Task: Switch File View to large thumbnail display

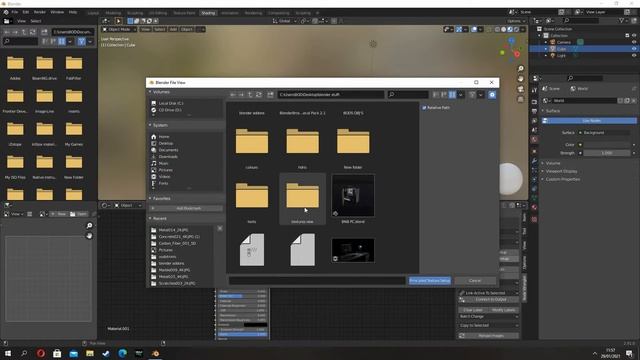Action: [452, 95]
